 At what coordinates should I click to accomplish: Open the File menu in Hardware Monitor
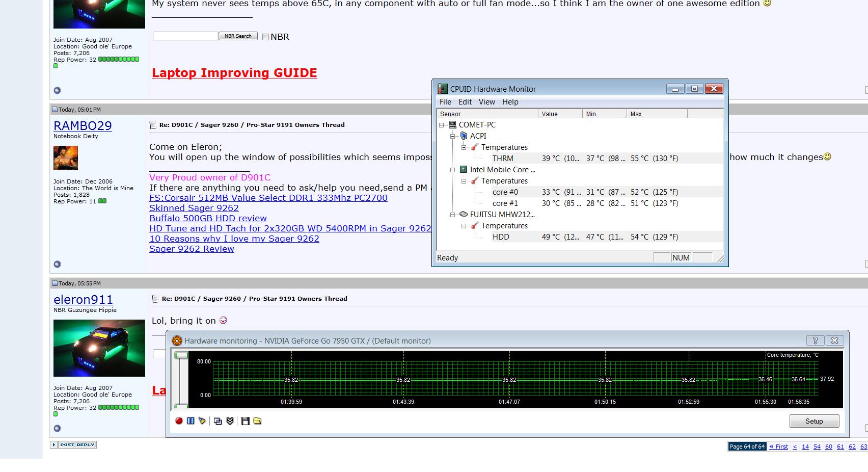(x=445, y=102)
